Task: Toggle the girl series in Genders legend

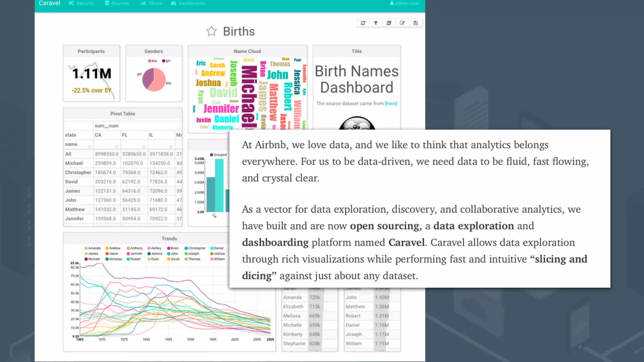Action: 166,61
